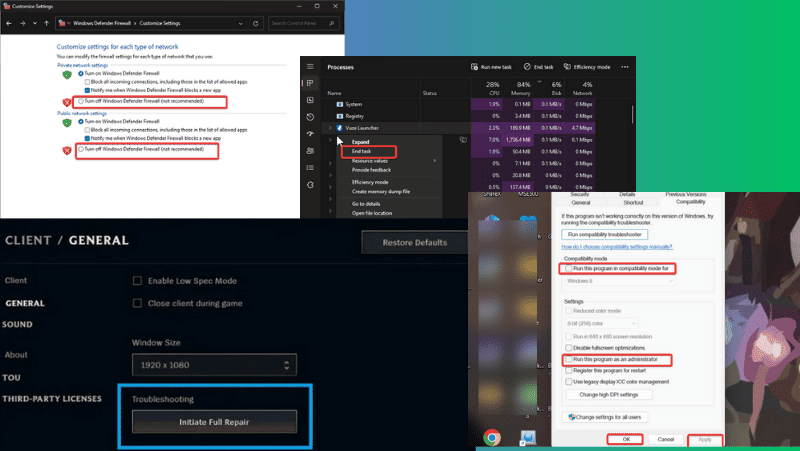This screenshot has height=451, width=800.
Task: Click Change high DPI settings button
Action: click(x=609, y=395)
